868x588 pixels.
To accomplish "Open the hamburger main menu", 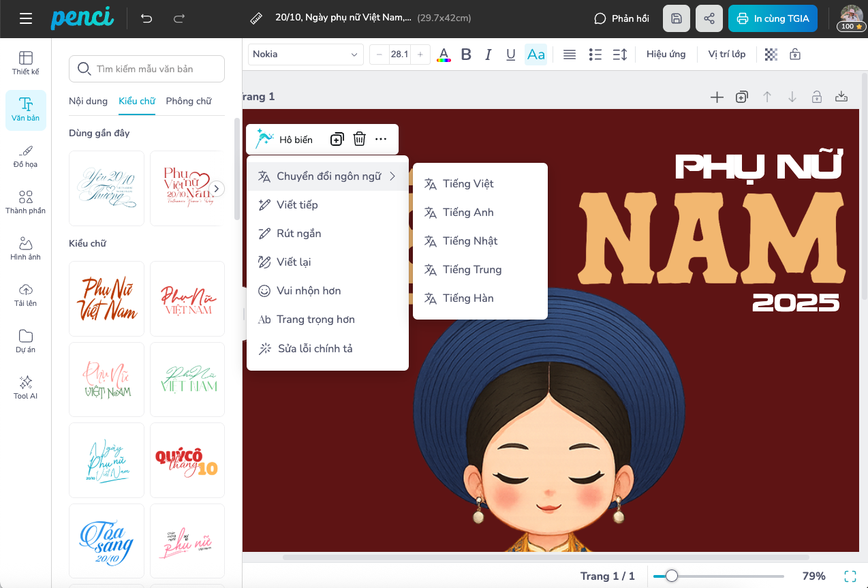I will pyautogui.click(x=26, y=18).
